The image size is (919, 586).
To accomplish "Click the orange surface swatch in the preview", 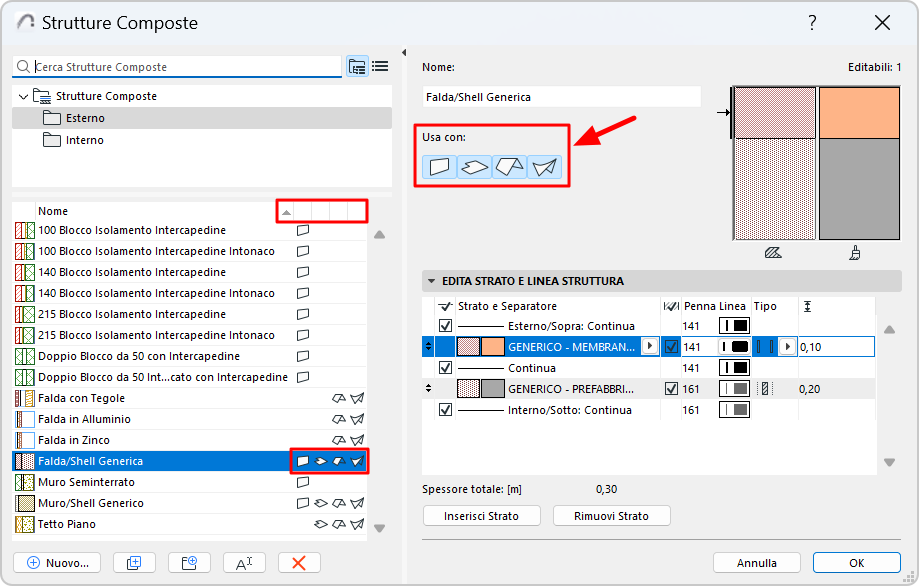I will 859,113.
